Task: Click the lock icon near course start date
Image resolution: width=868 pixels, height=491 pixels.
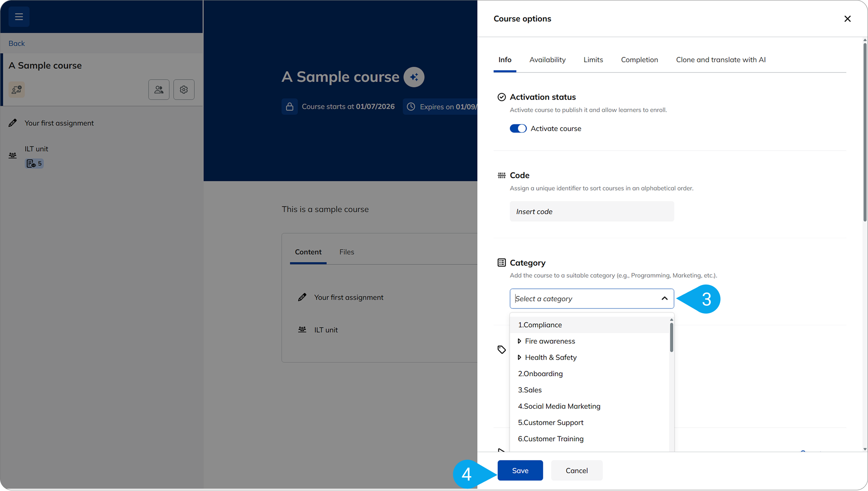Action: [290, 107]
